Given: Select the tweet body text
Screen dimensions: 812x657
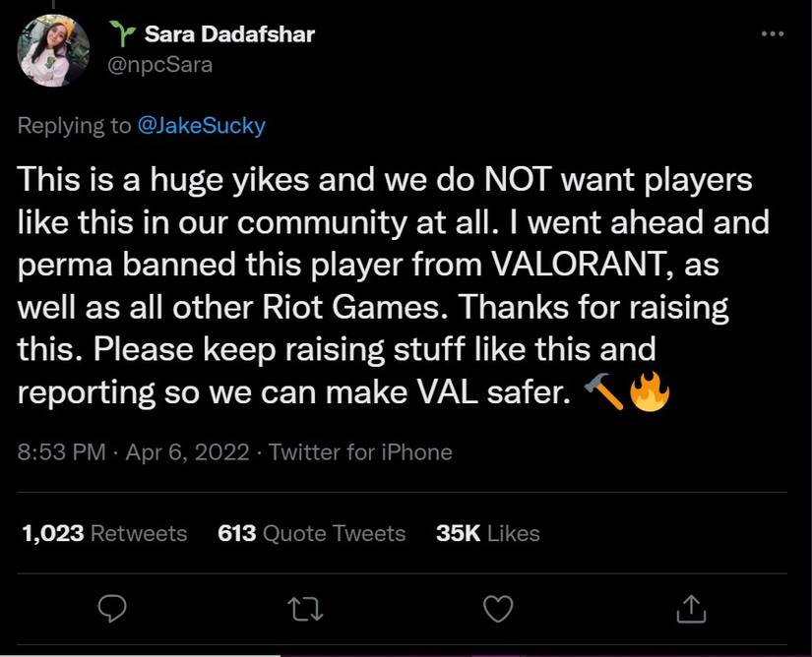Looking at the screenshot, I should click(x=394, y=285).
